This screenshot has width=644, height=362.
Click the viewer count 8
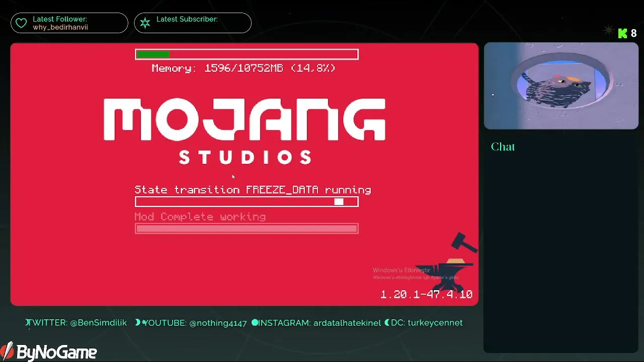point(634,33)
